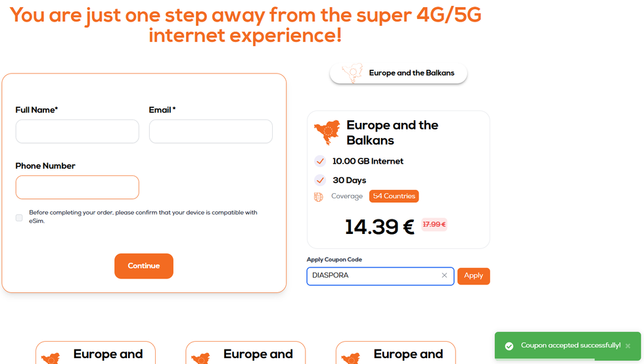
Task: Open the 54 Countries coverage badge
Action: point(394,196)
